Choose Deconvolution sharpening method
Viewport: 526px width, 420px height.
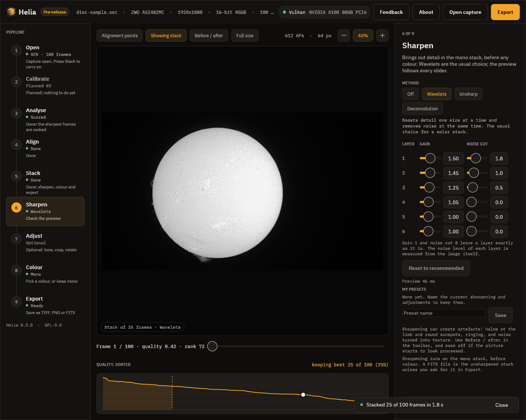(x=422, y=108)
